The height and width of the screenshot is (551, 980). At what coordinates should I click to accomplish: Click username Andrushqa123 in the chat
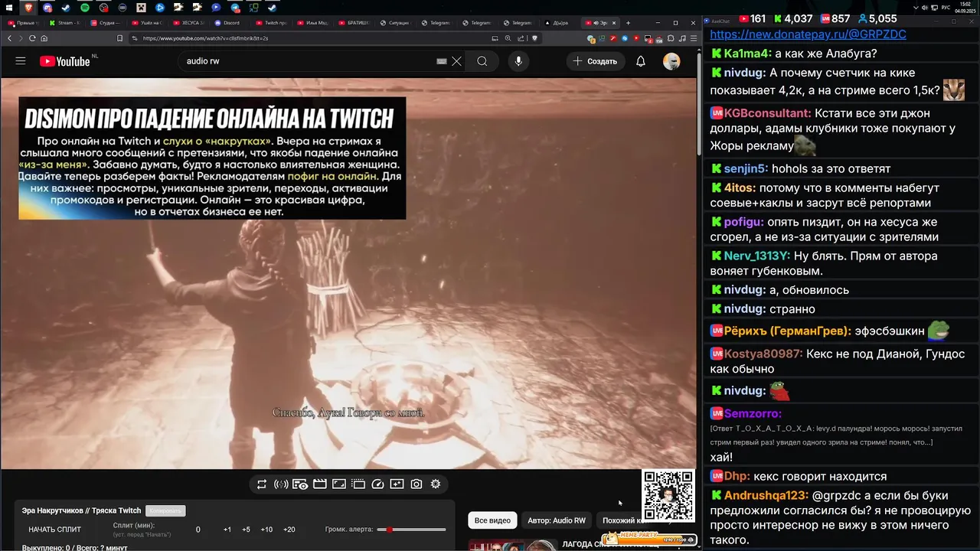(x=765, y=495)
